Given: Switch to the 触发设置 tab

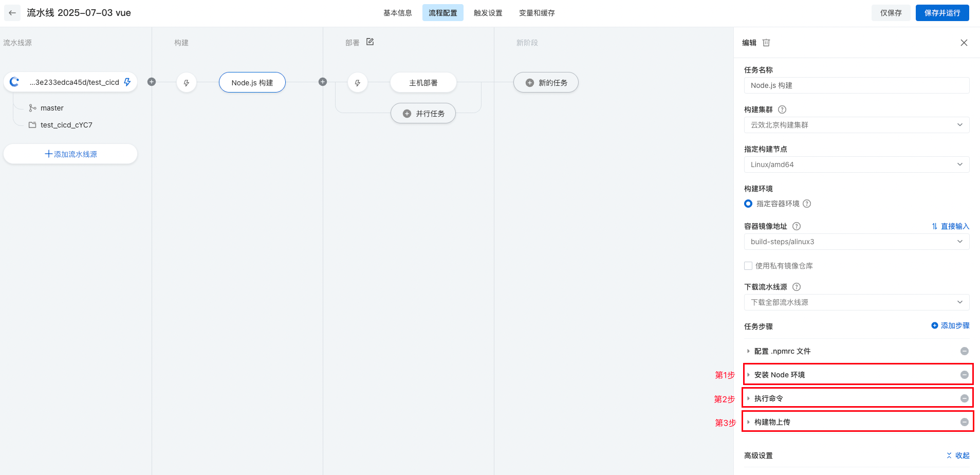Looking at the screenshot, I should click(488, 13).
